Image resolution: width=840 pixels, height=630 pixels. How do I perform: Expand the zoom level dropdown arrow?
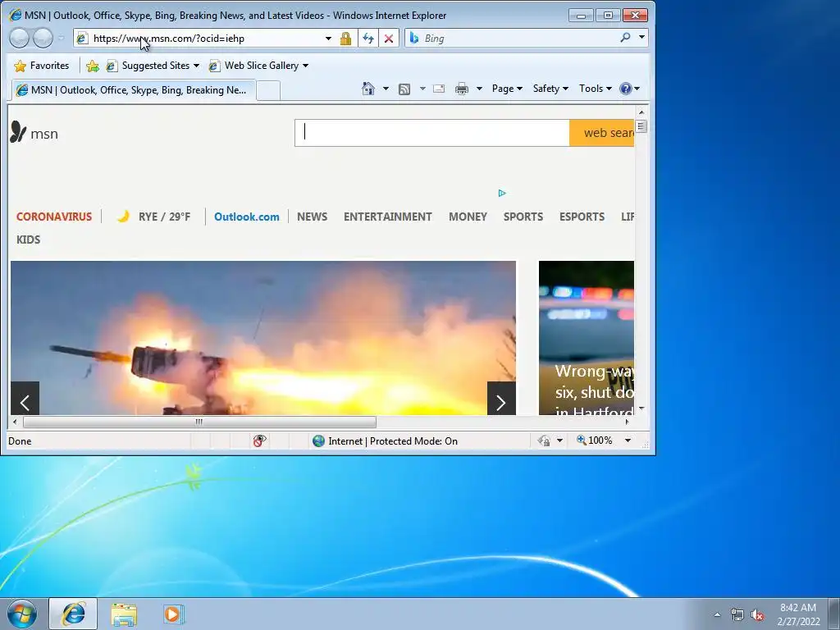point(628,441)
